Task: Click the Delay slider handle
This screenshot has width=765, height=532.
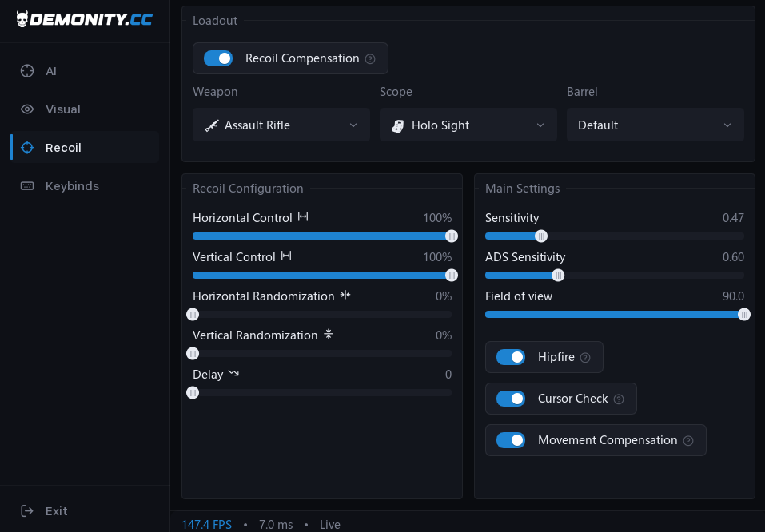Action: 193,392
